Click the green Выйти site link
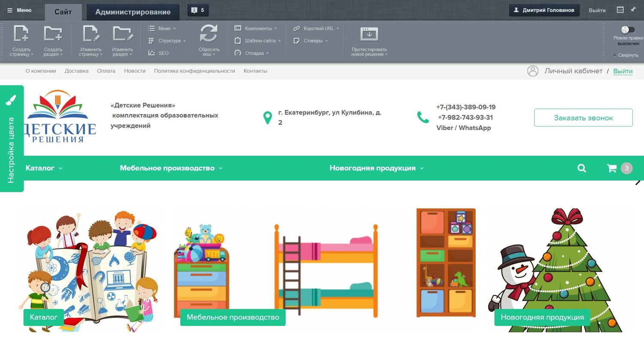This screenshot has width=644, height=356. click(x=623, y=71)
